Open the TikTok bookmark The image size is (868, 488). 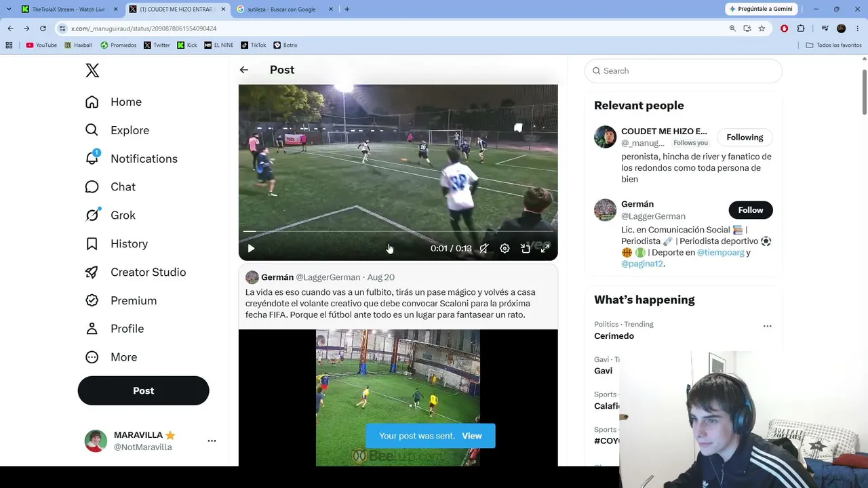click(254, 45)
